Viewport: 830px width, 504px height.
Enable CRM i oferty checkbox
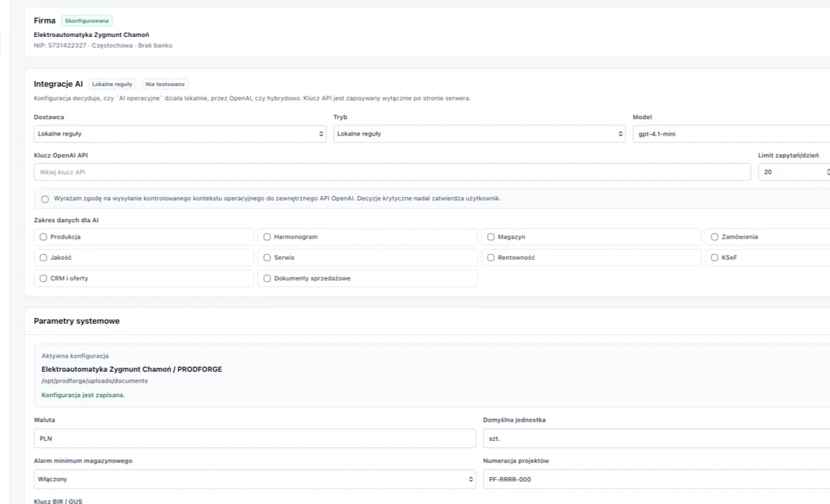pos(43,278)
